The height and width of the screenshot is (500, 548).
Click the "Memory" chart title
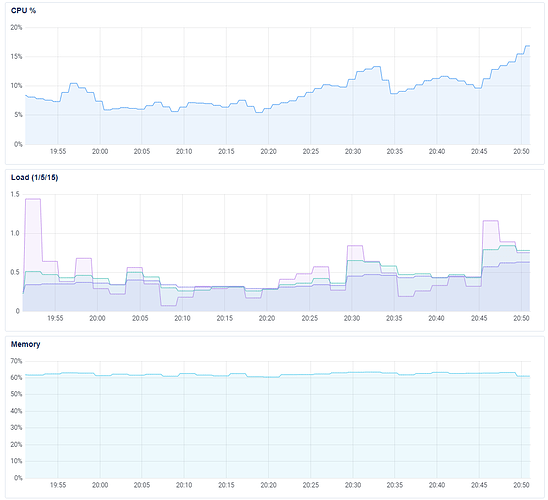click(x=25, y=344)
